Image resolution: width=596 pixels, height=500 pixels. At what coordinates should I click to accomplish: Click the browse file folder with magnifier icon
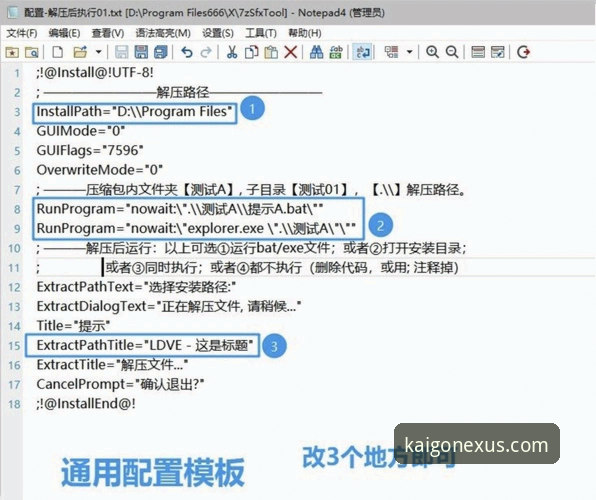coord(32,52)
